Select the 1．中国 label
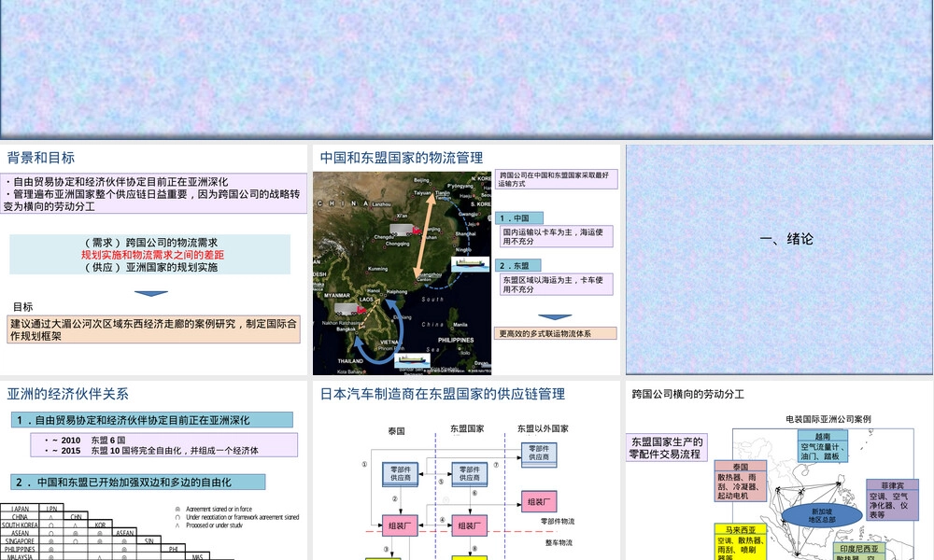This screenshot has width=934, height=560. [518, 217]
